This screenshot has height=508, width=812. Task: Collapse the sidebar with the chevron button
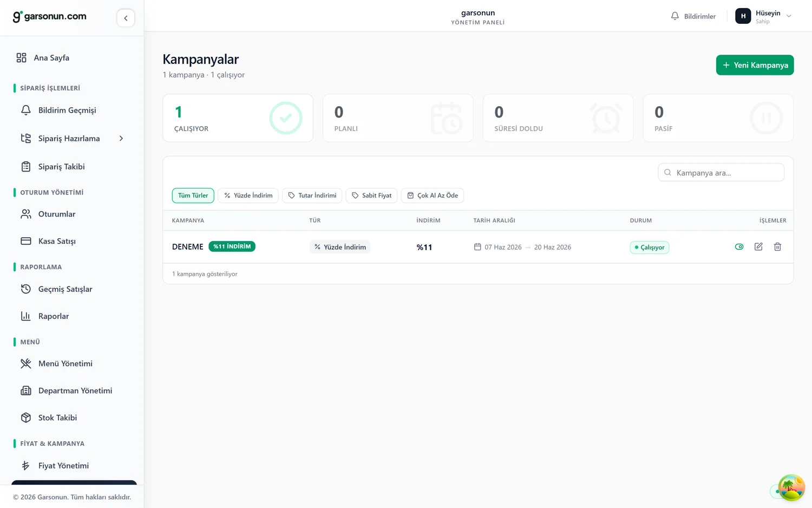[126, 18]
